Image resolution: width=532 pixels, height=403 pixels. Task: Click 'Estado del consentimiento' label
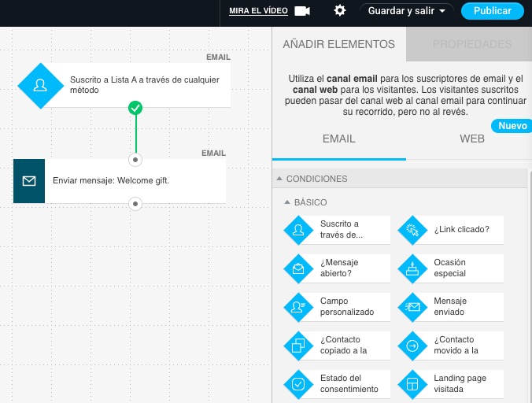tap(349, 383)
